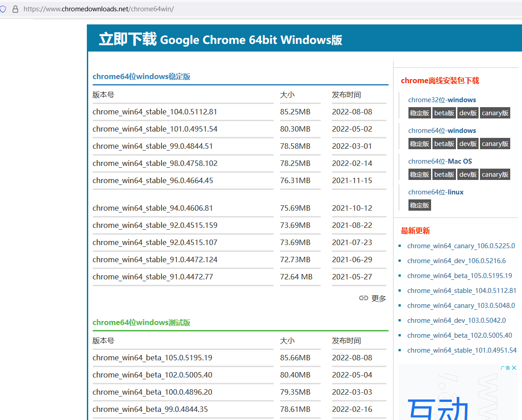Open chrome64位-windows sidebar link
This screenshot has height=420, width=522.
click(x=442, y=131)
